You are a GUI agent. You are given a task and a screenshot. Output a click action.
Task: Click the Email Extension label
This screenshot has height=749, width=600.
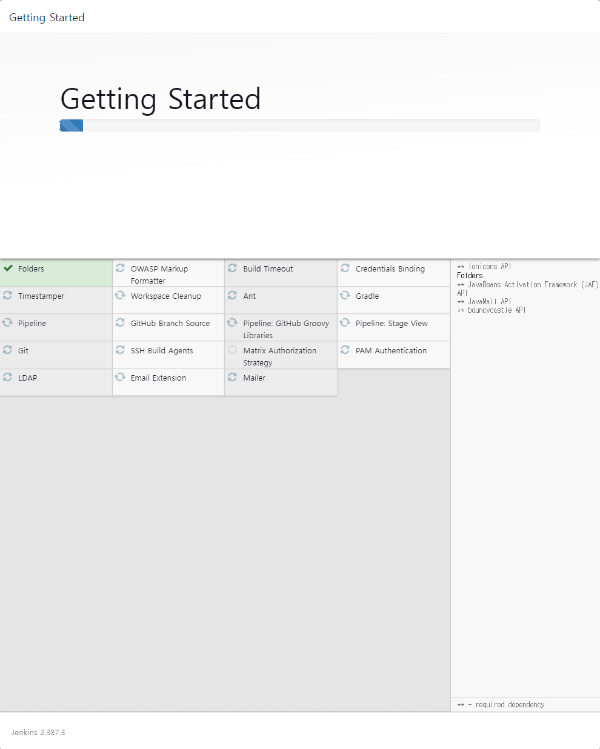pos(158,378)
